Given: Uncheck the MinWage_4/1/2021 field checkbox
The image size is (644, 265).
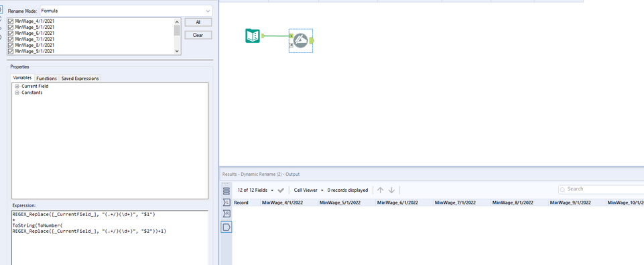Looking at the screenshot, I should (11, 21).
